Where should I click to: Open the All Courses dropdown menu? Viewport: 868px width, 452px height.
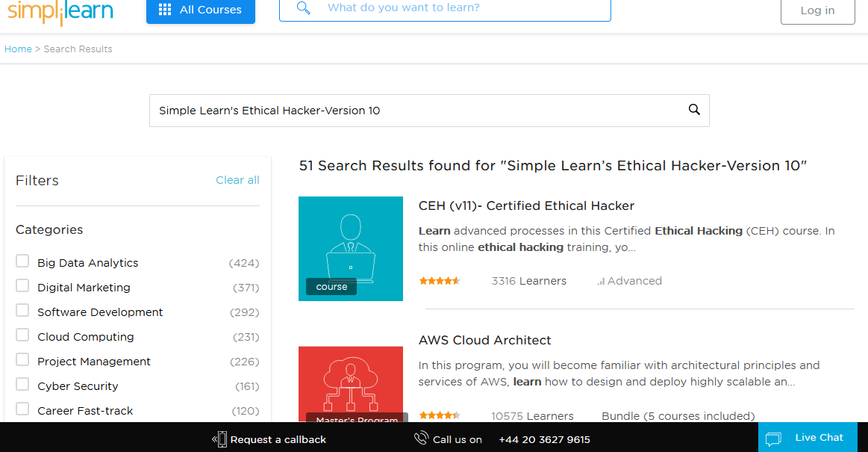tap(200, 10)
